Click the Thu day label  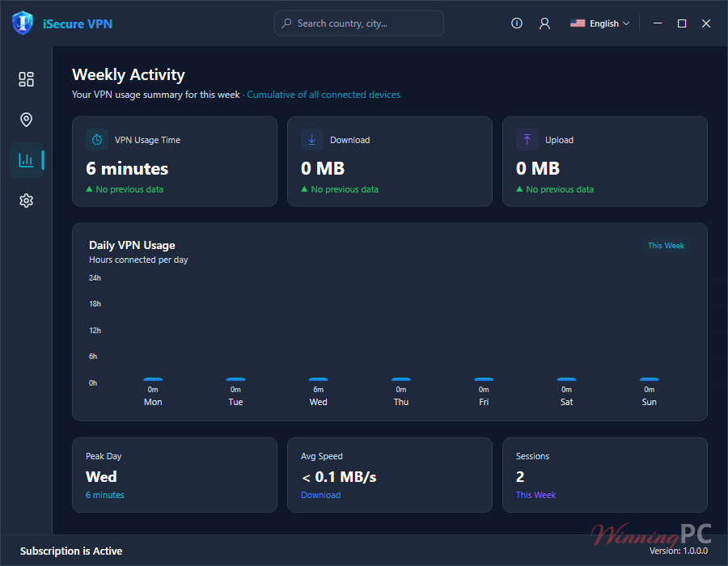tap(401, 402)
